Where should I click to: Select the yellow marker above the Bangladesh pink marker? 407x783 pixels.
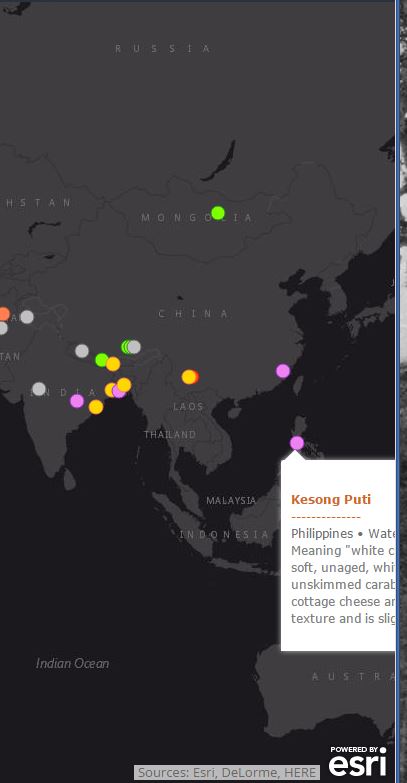coord(124,385)
